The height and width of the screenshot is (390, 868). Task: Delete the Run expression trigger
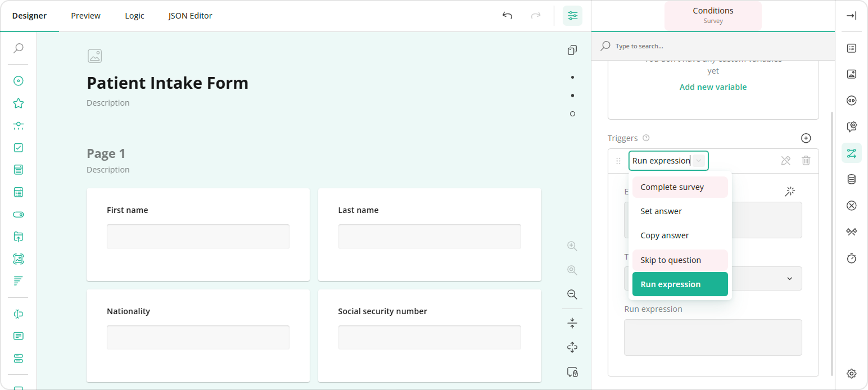pos(806,160)
